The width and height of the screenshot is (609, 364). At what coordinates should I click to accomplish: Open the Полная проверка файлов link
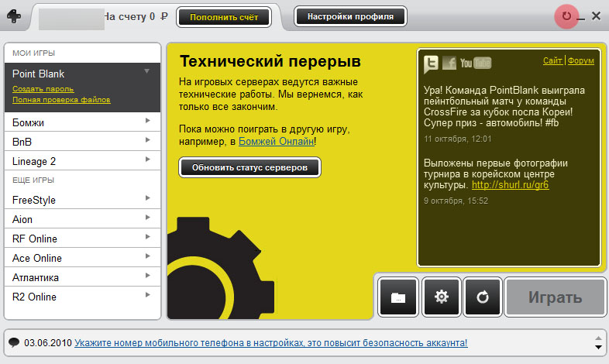coord(61,100)
